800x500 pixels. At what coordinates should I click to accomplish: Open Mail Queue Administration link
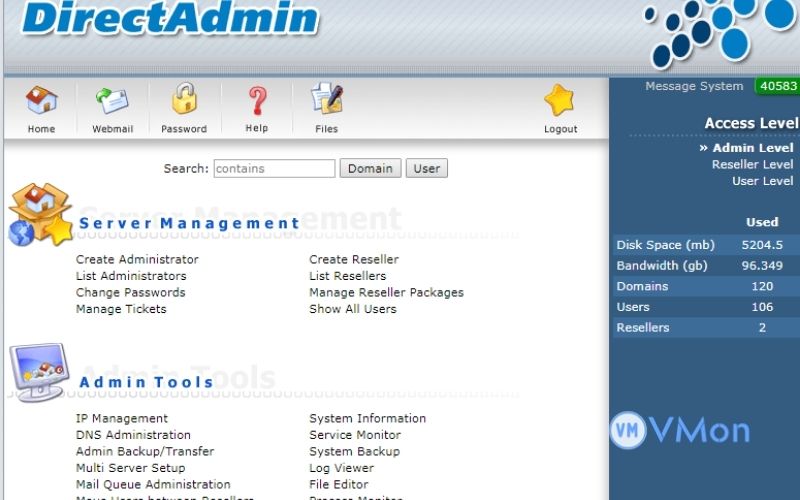point(153,484)
